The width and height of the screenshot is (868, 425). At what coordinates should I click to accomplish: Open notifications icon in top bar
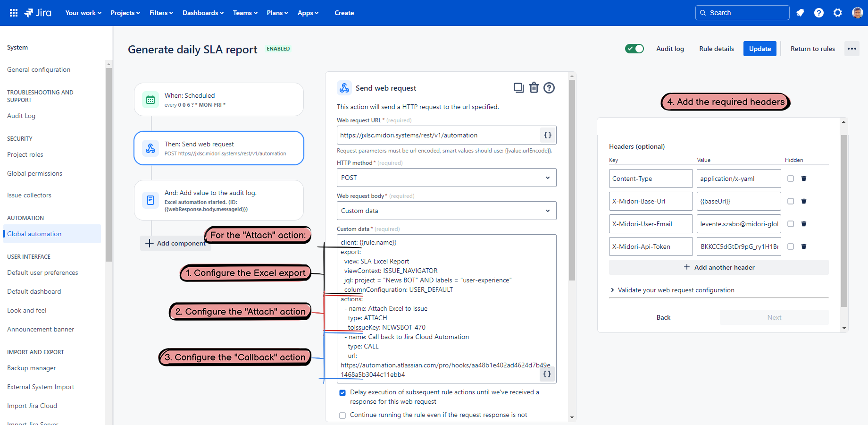pyautogui.click(x=800, y=13)
